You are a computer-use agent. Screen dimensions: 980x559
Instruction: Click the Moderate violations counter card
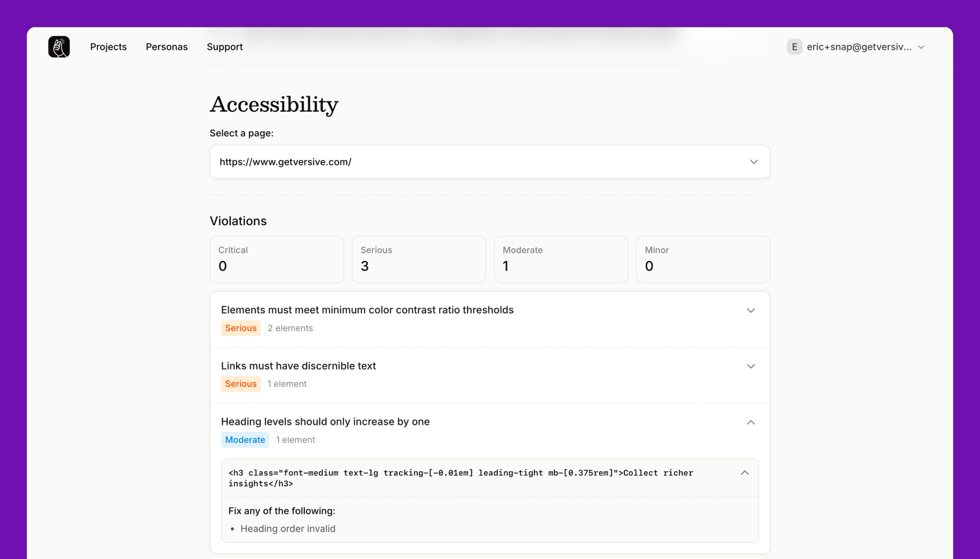tap(560, 259)
